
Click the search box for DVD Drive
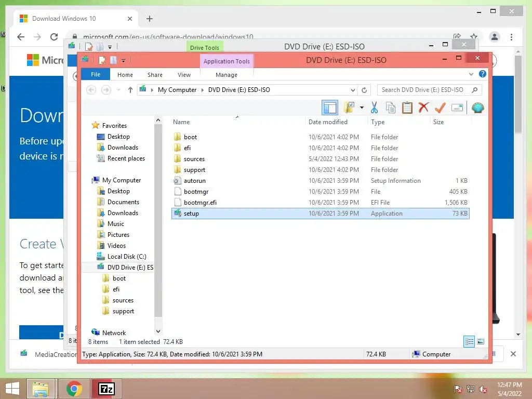coord(430,90)
